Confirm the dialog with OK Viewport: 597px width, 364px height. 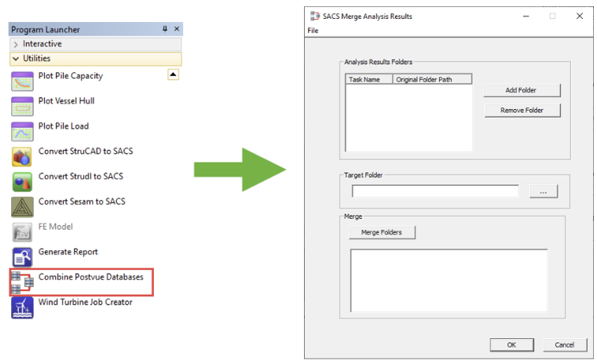(x=511, y=345)
